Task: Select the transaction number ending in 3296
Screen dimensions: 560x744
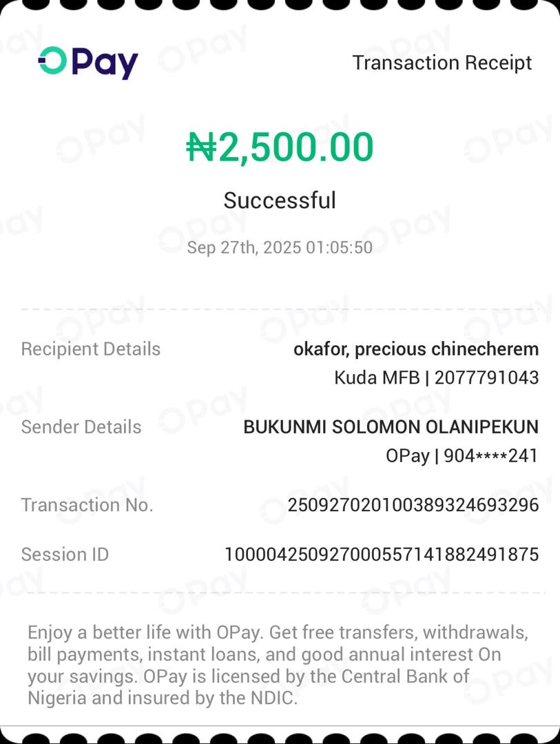Action: 413,505
